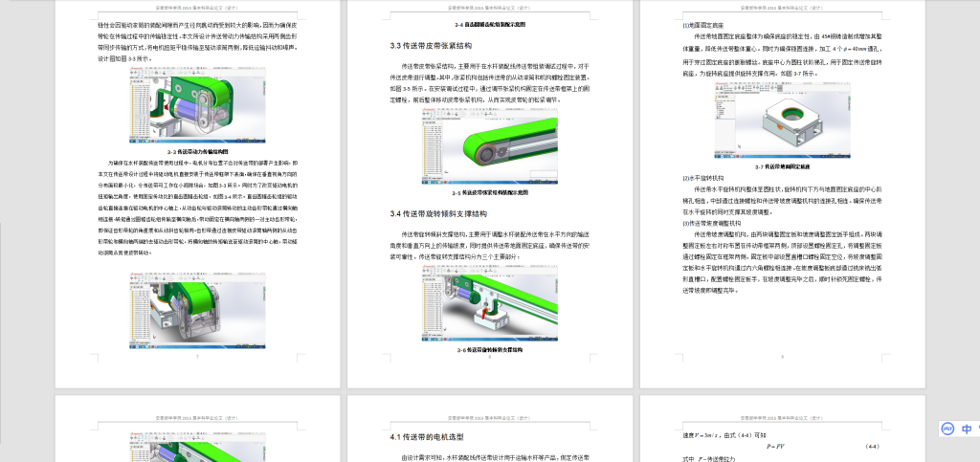980x462 pixels.
Task: Click the heading '3.3 传送带皮带张紧结构'
Action: pos(431,46)
